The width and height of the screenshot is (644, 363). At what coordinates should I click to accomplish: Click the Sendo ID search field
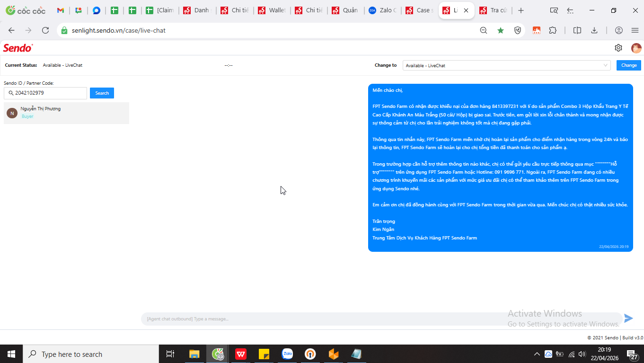[x=45, y=93]
